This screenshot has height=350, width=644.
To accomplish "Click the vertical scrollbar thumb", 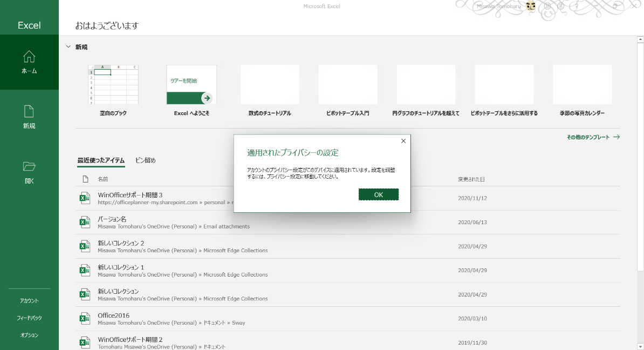I will point(640,157).
